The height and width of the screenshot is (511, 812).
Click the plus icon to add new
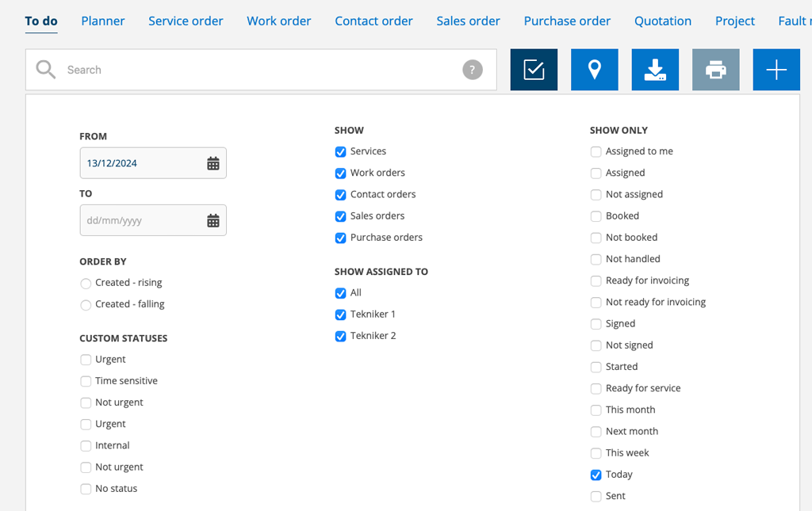pyautogui.click(x=776, y=70)
